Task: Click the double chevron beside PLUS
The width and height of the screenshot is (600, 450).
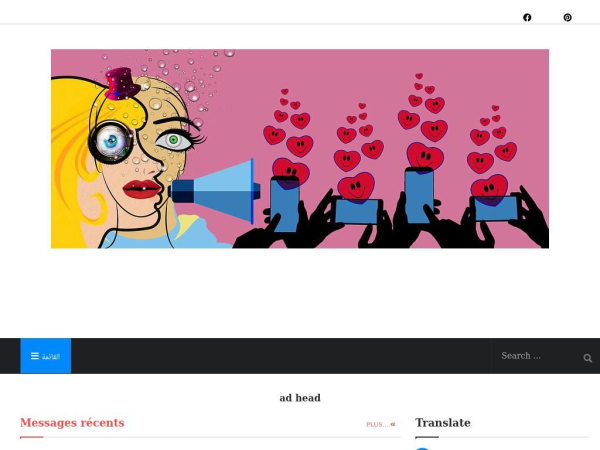Action: coord(393,424)
